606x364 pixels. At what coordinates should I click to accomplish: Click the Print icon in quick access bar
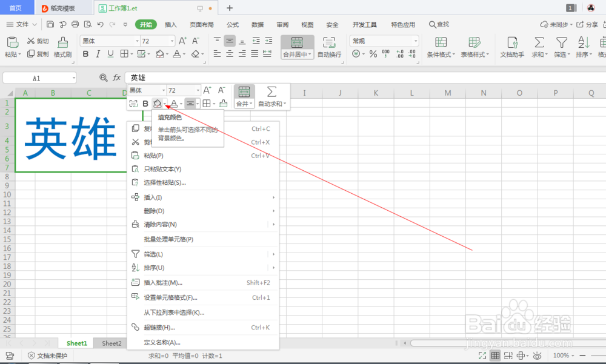coord(75,24)
